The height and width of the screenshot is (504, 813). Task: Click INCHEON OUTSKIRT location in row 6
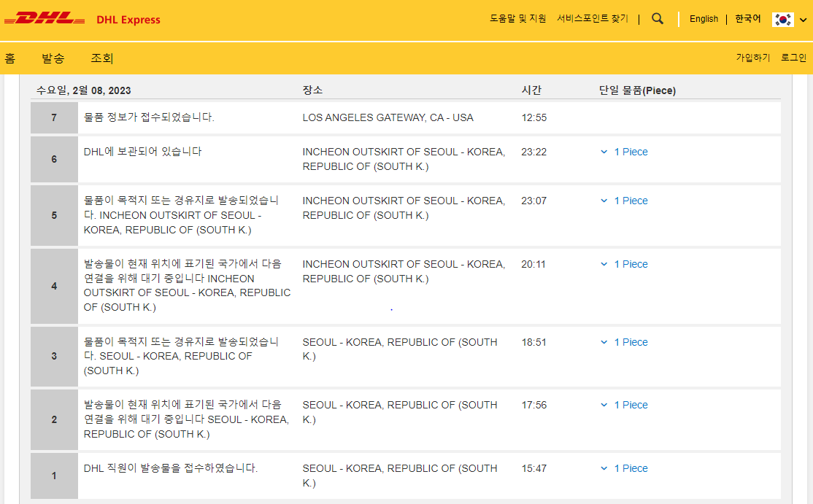coord(404,159)
